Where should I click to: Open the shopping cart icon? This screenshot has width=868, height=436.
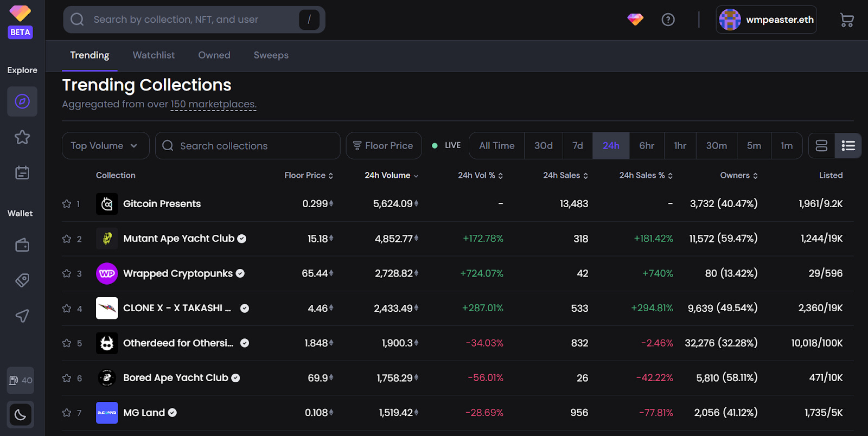click(x=846, y=20)
